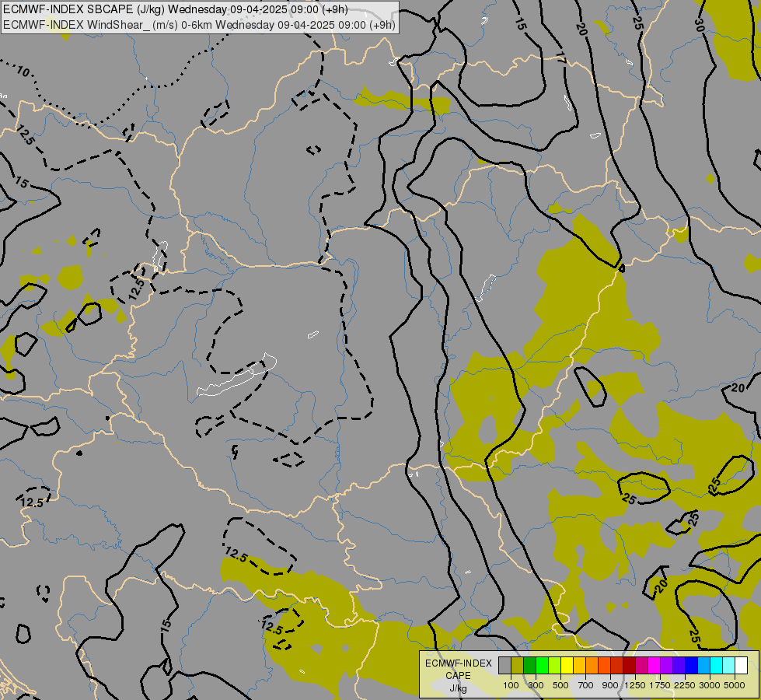Screen dimensions: 761x700
Task: Select the pale cyan legend swatch
Action: click(x=729, y=665)
